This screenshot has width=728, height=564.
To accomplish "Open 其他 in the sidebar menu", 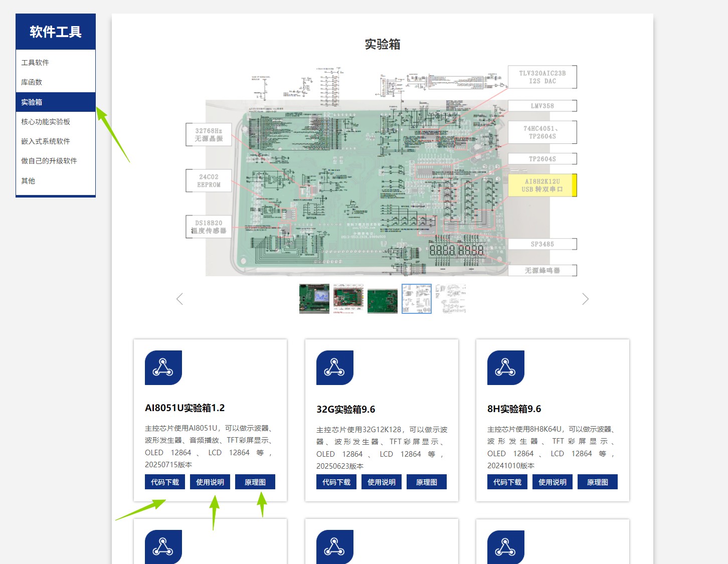I will coord(56,181).
